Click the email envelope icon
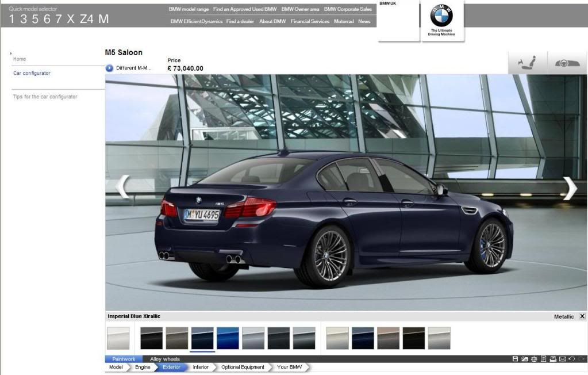 [562, 359]
